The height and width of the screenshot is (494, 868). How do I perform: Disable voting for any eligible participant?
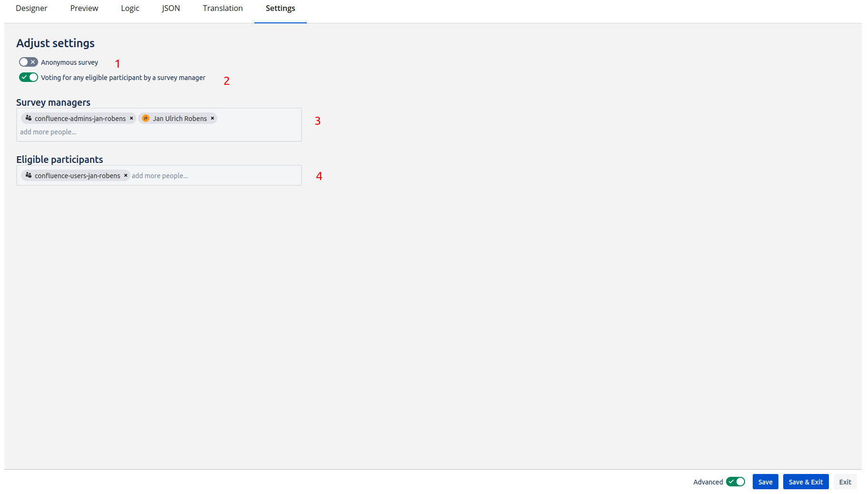point(28,77)
